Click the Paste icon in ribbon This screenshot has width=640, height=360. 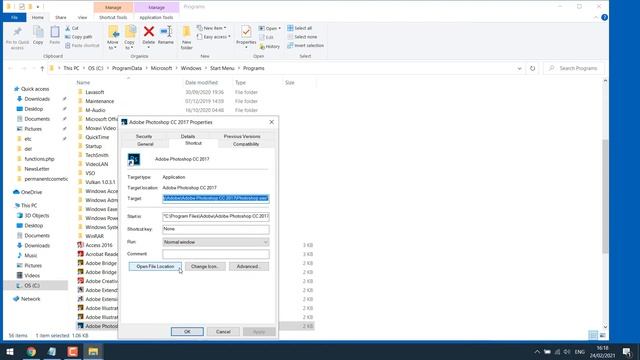[x=55, y=32]
